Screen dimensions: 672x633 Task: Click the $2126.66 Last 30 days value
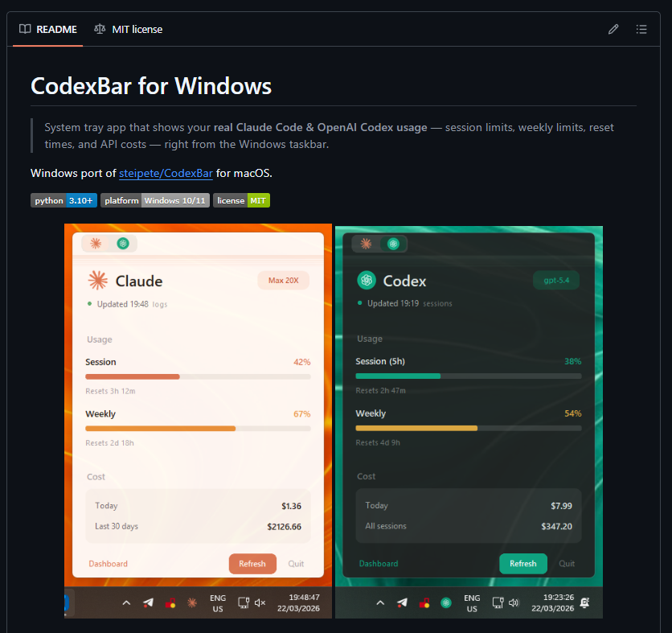click(284, 527)
